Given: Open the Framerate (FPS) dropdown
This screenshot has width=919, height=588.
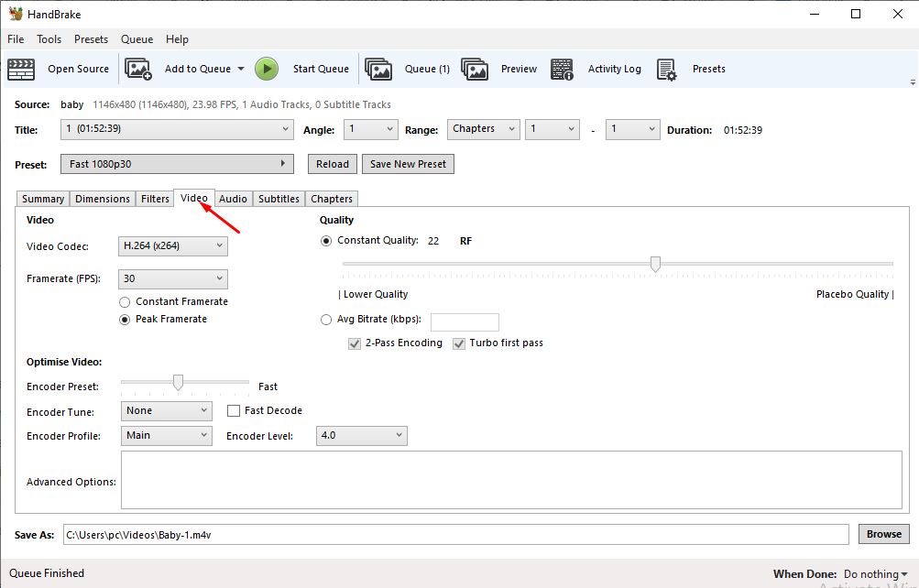Looking at the screenshot, I should coord(173,278).
